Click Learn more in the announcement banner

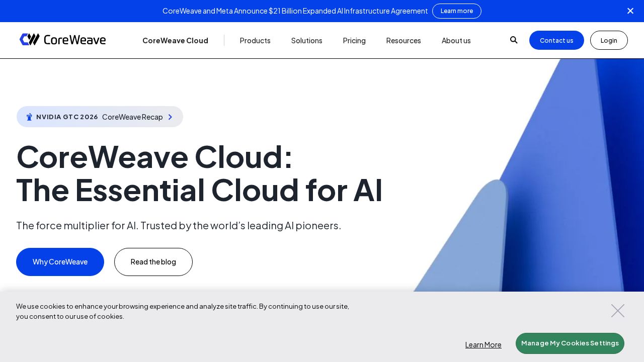(x=457, y=11)
